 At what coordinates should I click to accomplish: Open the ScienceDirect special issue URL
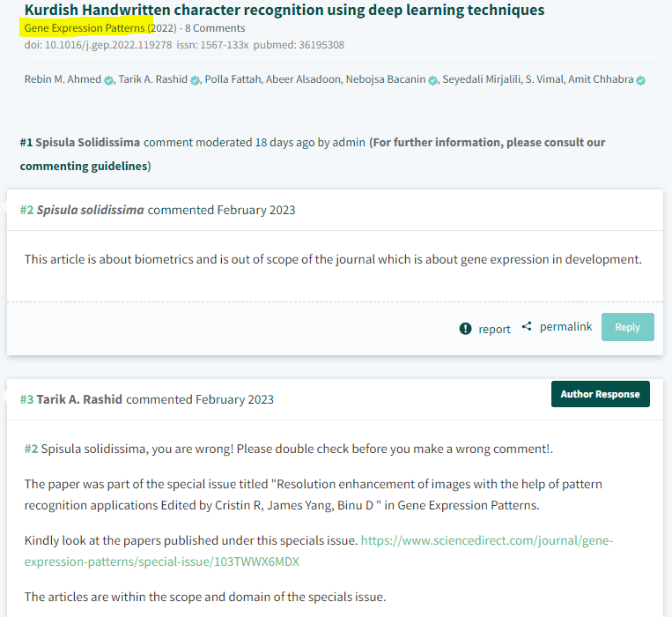(319, 550)
